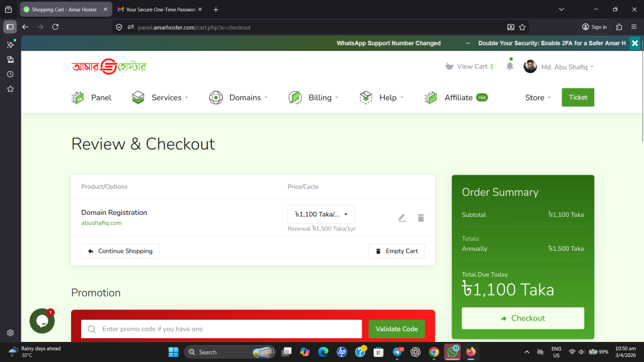Bookmark this page with the star icon
Screen dimensions: 644x362
pyautogui.click(x=522, y=27)
